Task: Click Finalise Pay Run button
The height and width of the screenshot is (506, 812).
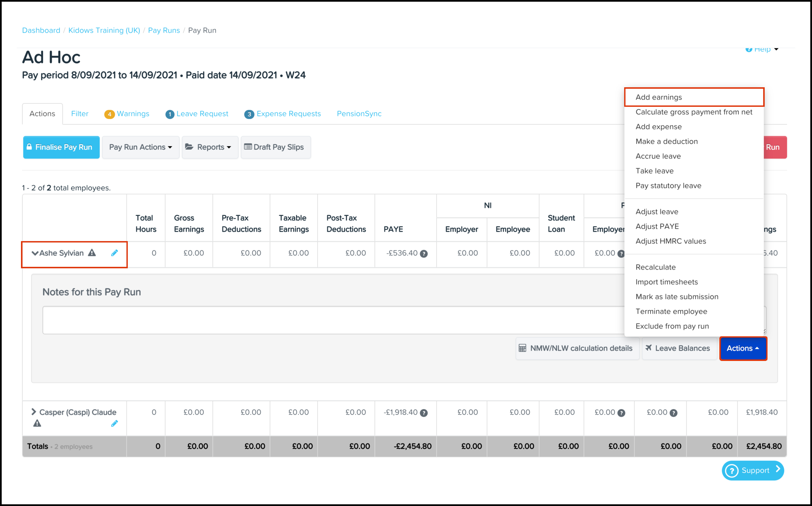Action: coord(61,147)
